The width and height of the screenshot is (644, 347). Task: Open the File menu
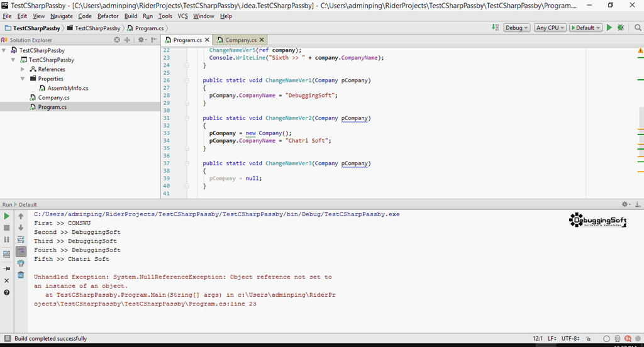(7, 16)
